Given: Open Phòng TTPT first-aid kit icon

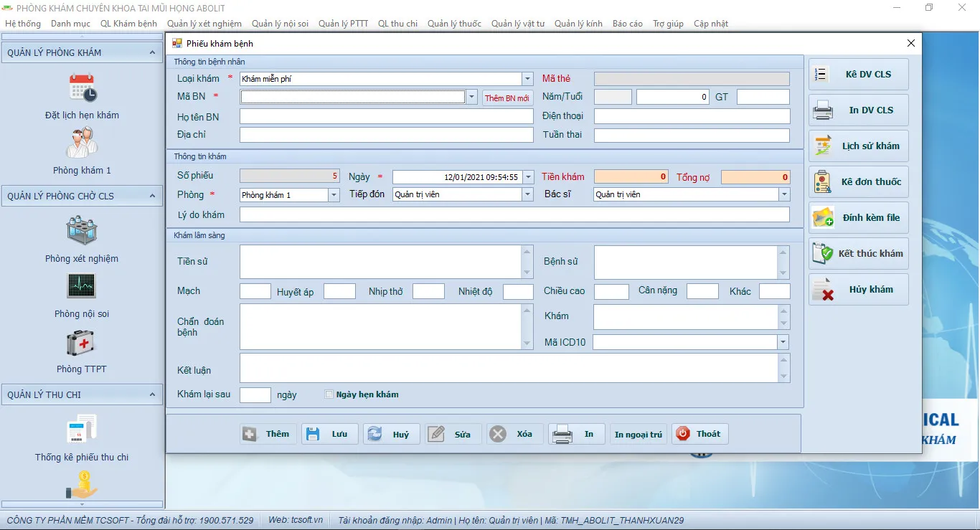Looking at the screenshot, I should [x=82, y=342].
